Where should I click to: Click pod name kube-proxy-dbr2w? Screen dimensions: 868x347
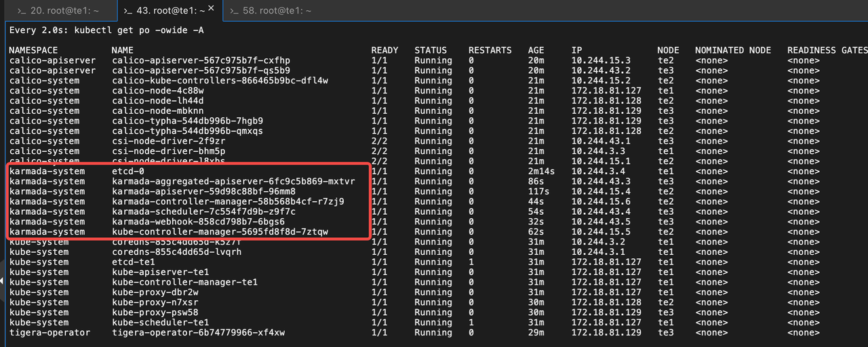(155, 292)
